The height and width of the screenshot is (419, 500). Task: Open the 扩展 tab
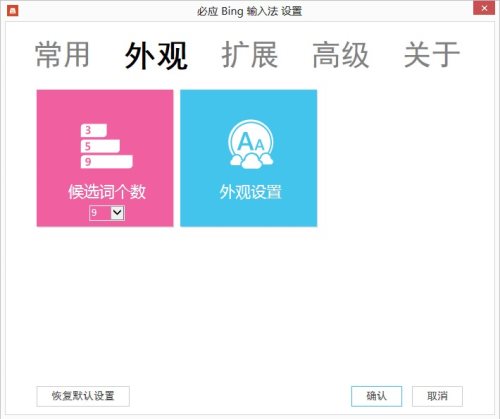(x=250, y=55)
